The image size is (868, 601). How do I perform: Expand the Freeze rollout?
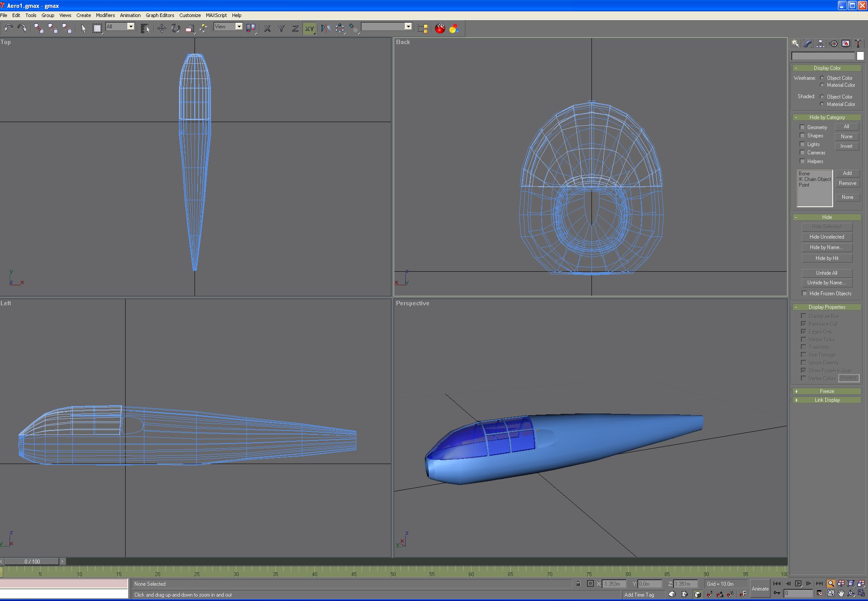pos(826,391)
